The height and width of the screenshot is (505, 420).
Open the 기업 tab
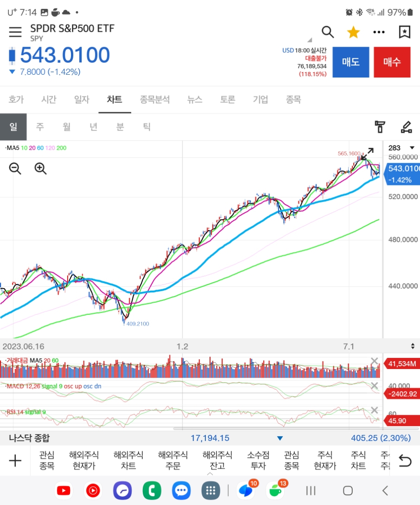coord(260,99)
